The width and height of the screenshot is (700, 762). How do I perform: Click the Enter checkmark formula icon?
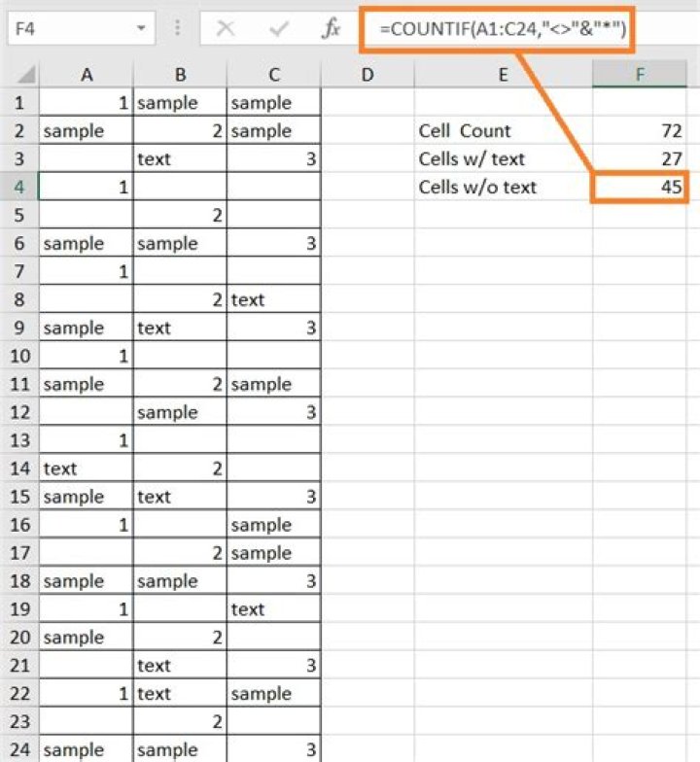pyautogui.click(x=279, y=28)
